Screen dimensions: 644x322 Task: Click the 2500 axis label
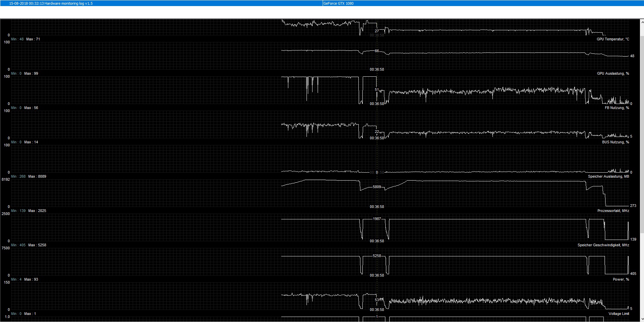[6, 214]
